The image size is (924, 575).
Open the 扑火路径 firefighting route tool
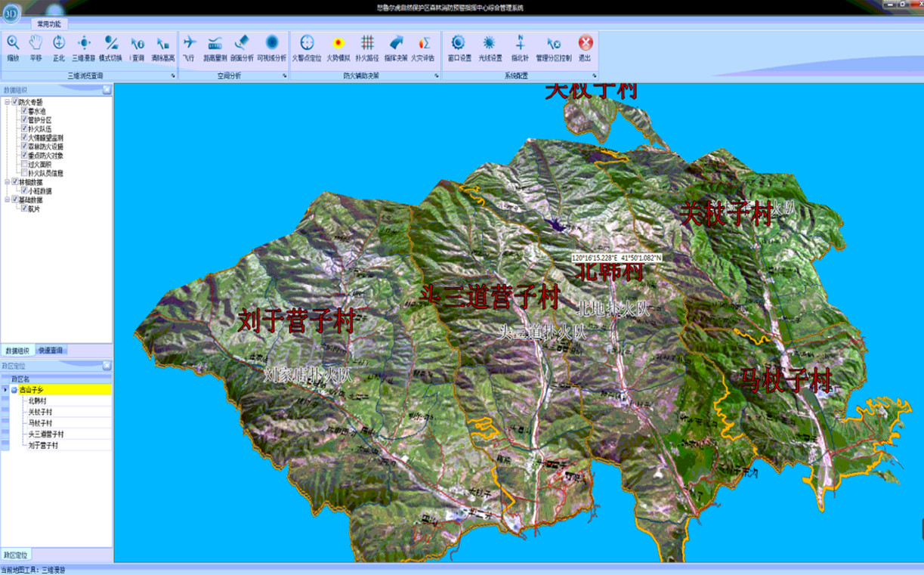pyautogui.click(x=367, y=47)
